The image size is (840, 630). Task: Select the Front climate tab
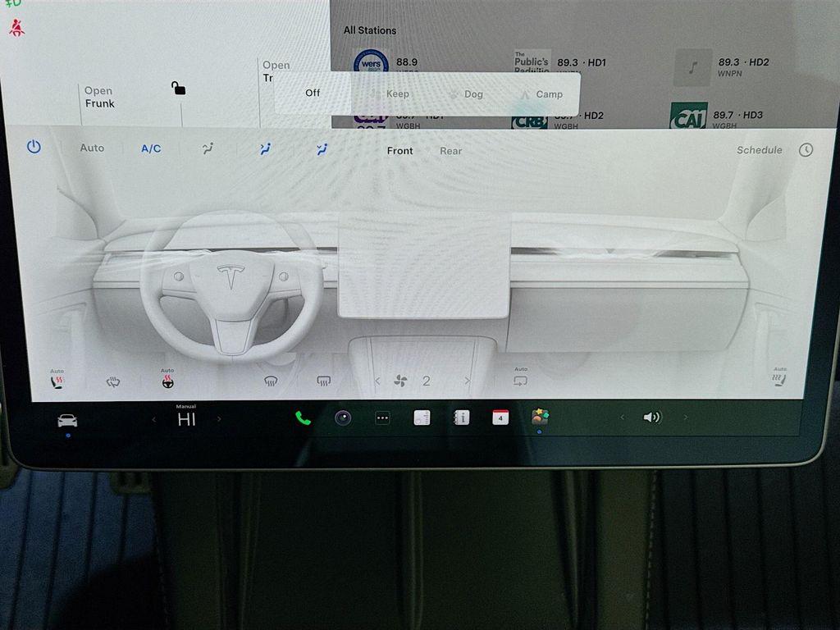pos(399,151)
